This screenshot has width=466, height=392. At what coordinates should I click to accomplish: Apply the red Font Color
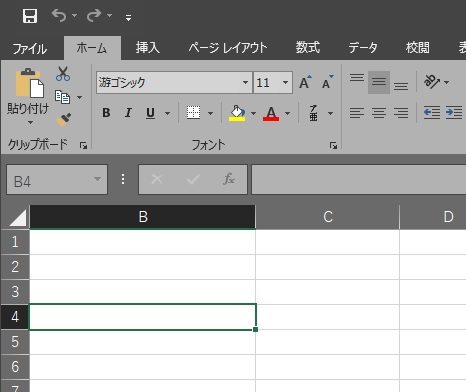pos(271,113)
